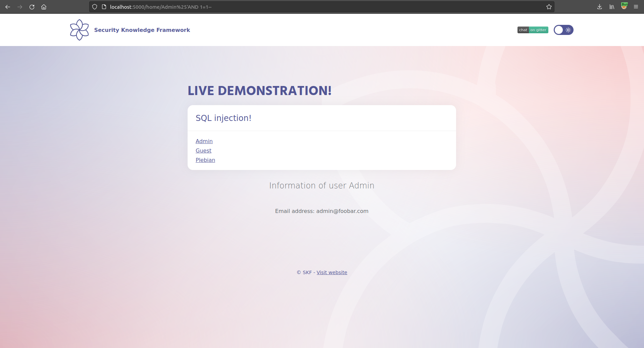Viewport: 644px width, 348px height.
Task: Open tracking protection shield icon
Action: (x=95, y=7)
